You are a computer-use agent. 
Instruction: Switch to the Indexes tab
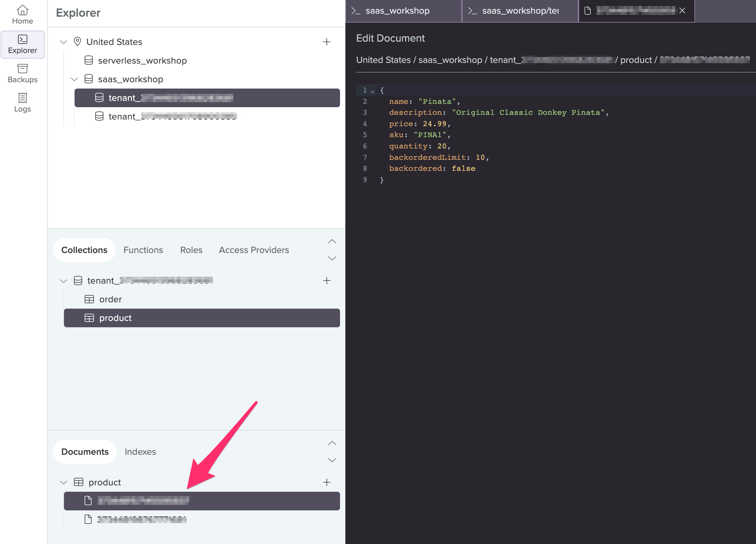[140, 452]
